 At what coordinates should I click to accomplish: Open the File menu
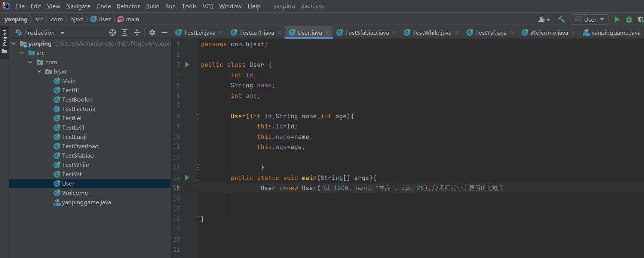pyautogui.click(x=20, y=6)
